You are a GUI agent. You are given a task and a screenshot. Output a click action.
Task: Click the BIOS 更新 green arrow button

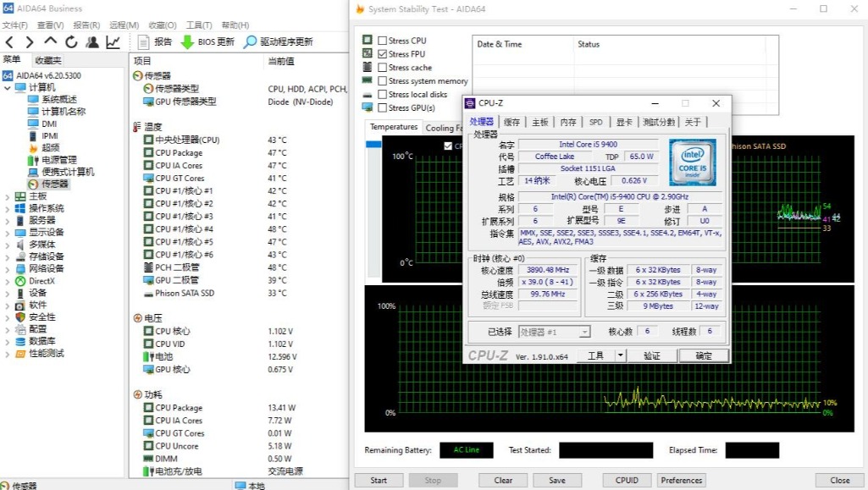[208, 42]
